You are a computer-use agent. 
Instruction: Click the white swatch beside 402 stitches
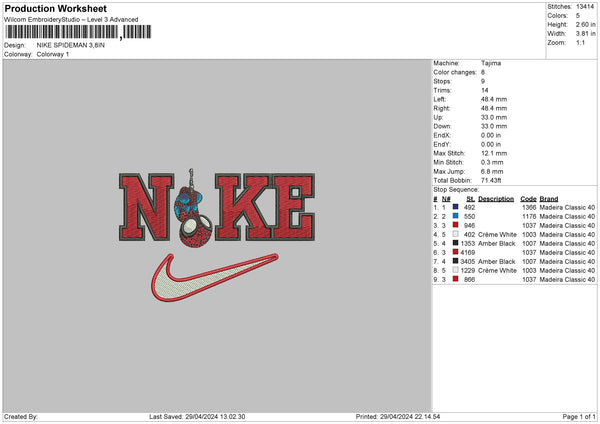455,234
